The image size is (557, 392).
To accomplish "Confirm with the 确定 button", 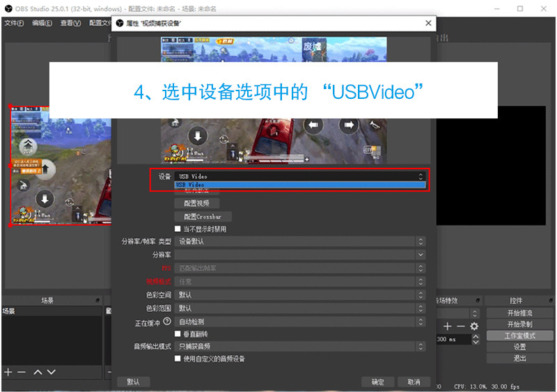I will click(378, 382).
